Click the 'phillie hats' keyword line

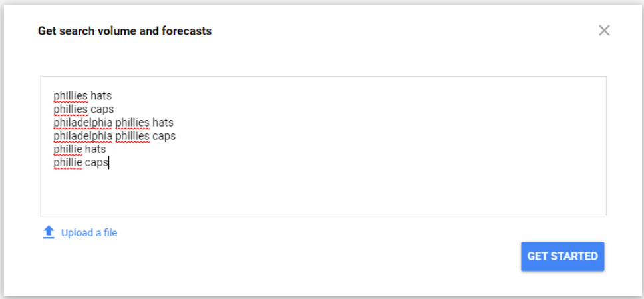pos(80,149)
